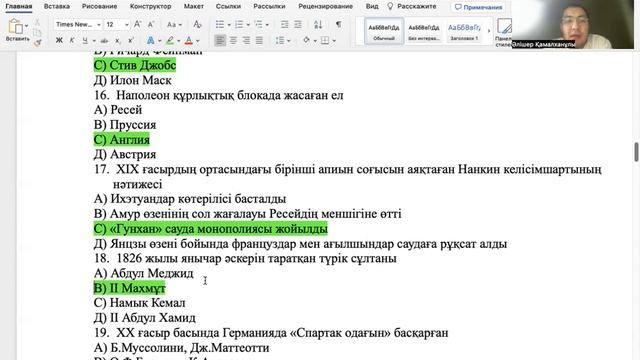This screenshot has height=360, width=640.
Task: Align text left
Action: [220, 40]
